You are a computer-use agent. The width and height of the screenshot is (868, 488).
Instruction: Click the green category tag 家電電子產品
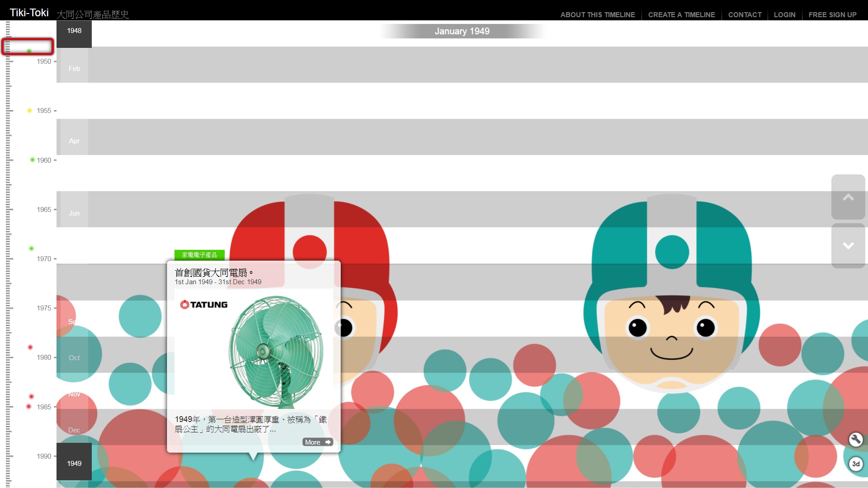(199, 255)
